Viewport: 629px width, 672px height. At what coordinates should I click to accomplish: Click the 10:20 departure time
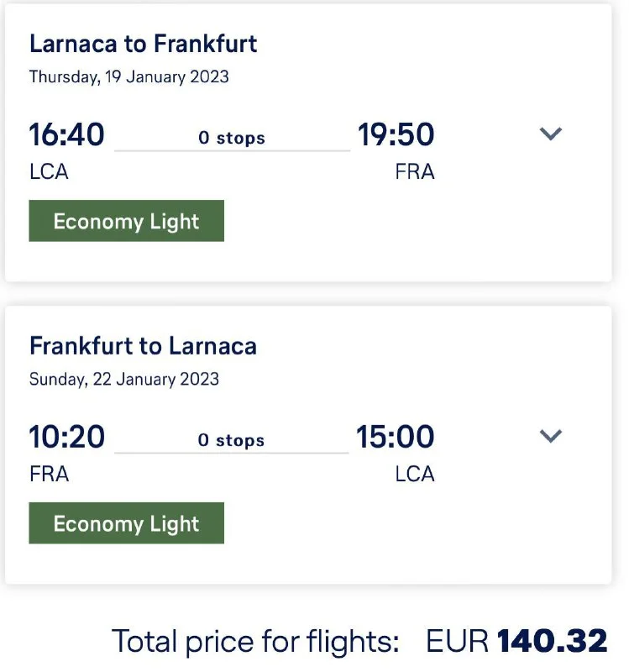pos(67,438)
